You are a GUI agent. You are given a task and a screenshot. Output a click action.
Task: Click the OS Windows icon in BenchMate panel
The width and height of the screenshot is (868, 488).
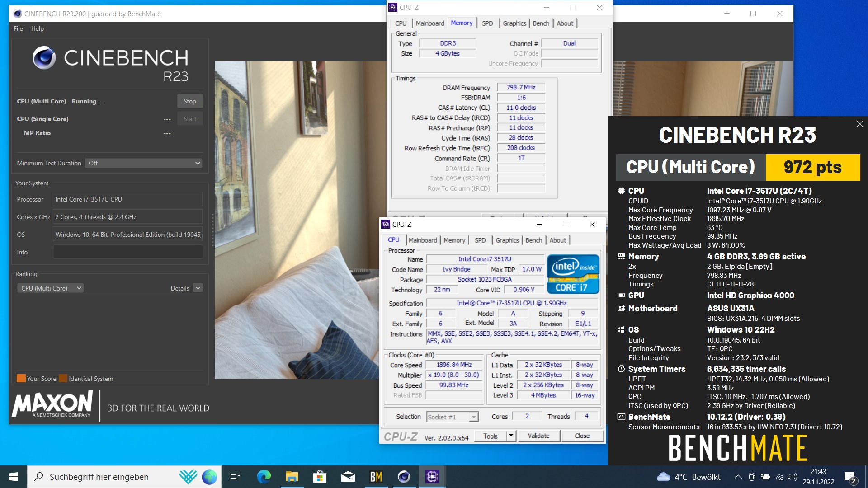click(x=621, y=329)
